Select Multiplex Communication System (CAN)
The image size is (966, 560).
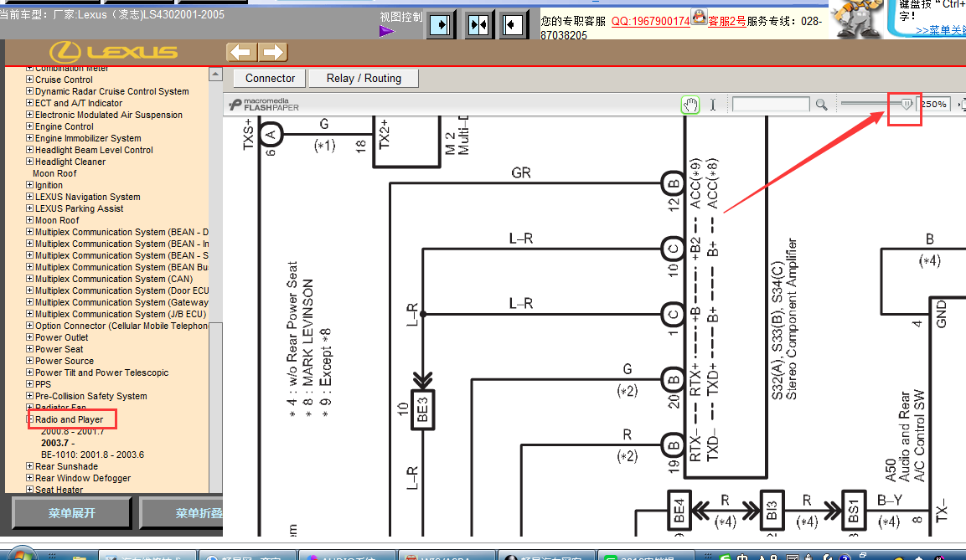pos(114,279)
